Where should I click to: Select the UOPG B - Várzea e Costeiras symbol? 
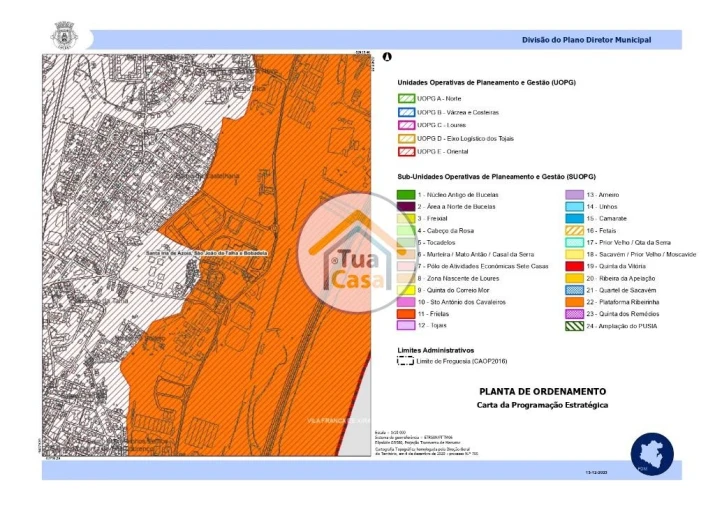[x=407, y=111]
